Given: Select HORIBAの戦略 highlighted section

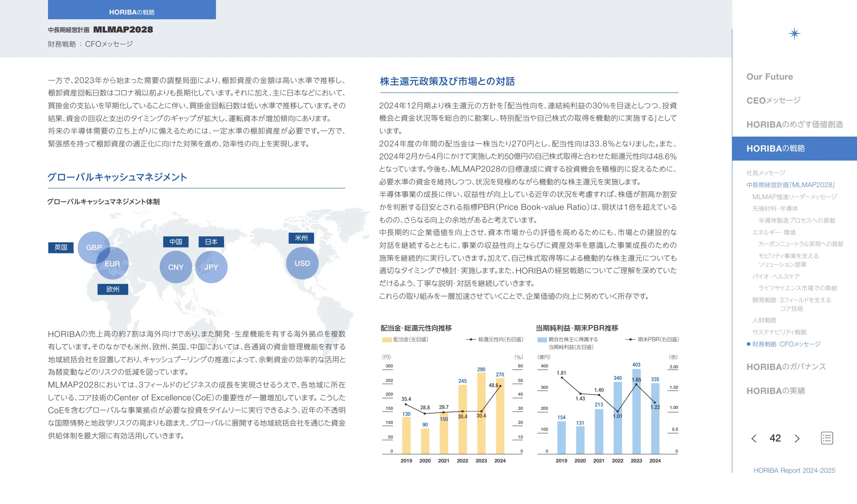Looking at the screenshot, I should (775, 149).
